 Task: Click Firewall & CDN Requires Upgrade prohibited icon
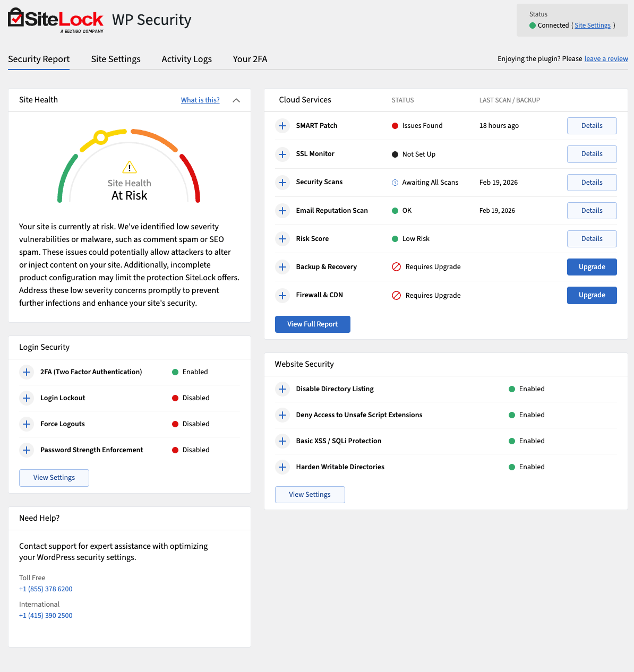396,295
